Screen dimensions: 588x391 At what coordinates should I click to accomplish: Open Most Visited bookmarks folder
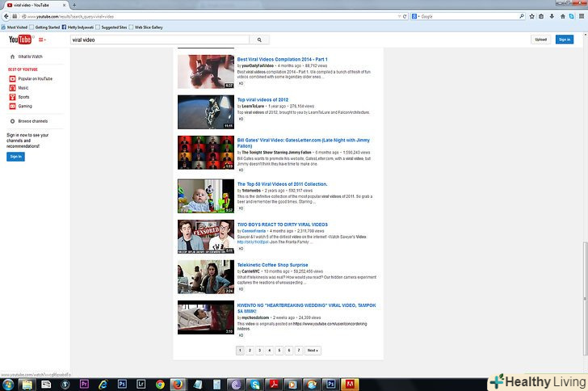click(x=15, y=27)
